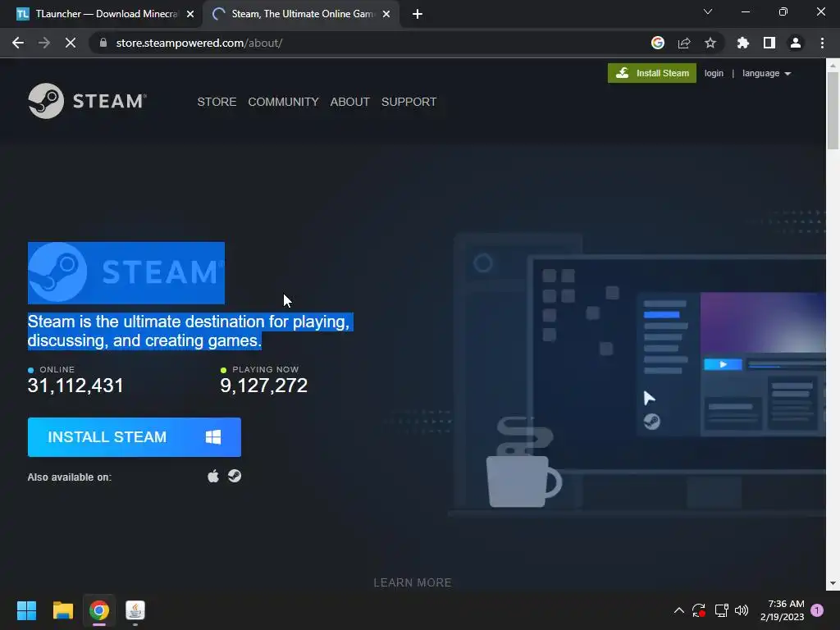Click the Chrome icon in the taskbar

[x=99, y=610]
